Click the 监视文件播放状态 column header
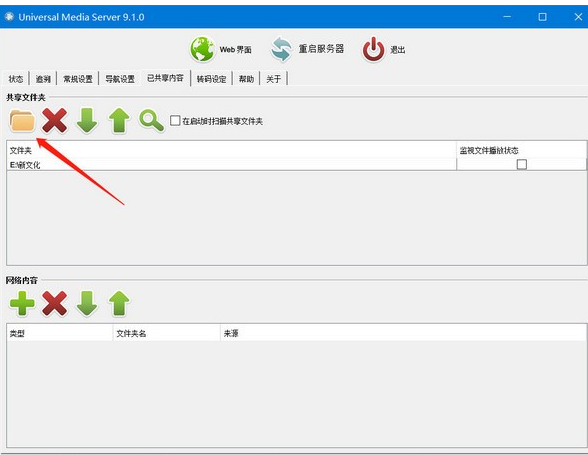 pyautogui.click(x=521, y=150)
